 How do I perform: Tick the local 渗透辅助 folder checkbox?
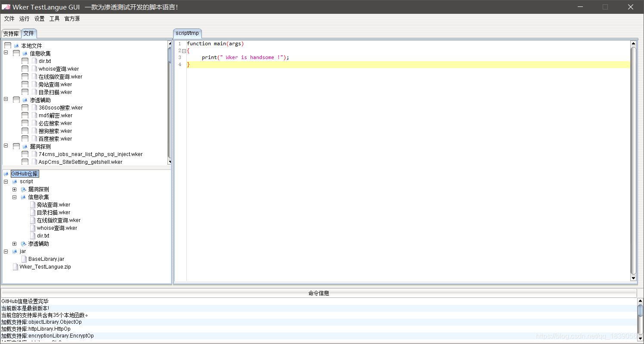click(16, 100)
